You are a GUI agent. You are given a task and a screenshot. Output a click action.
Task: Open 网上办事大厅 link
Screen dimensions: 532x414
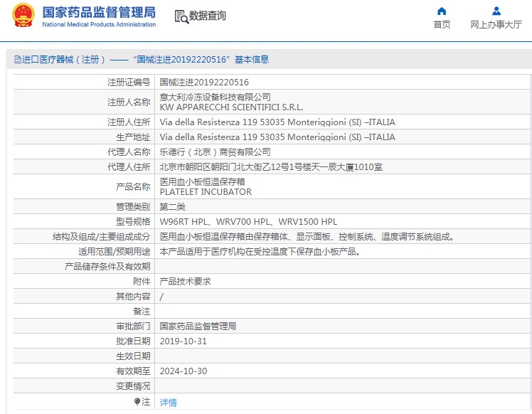pyautogui.click(x=496, y=24)
